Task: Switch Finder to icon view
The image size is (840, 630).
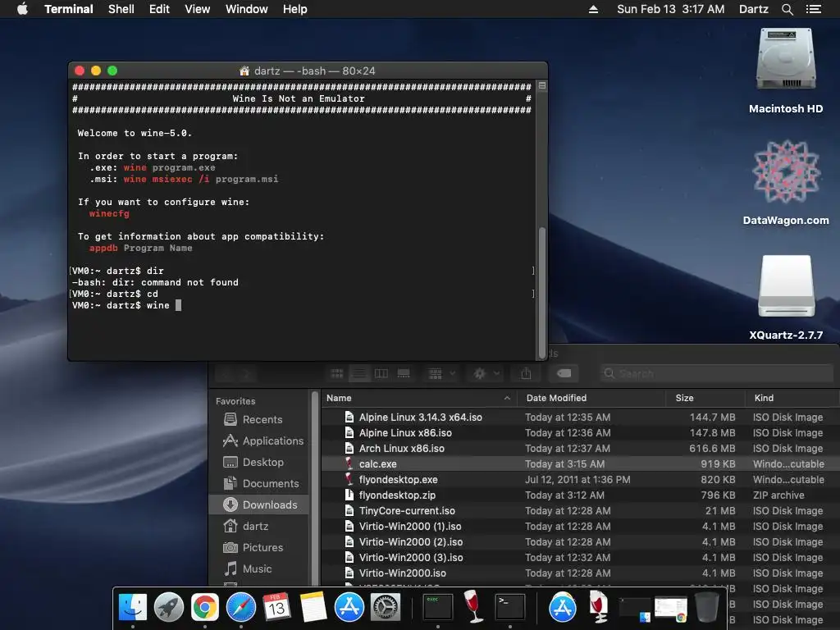Action: point(337,373)
